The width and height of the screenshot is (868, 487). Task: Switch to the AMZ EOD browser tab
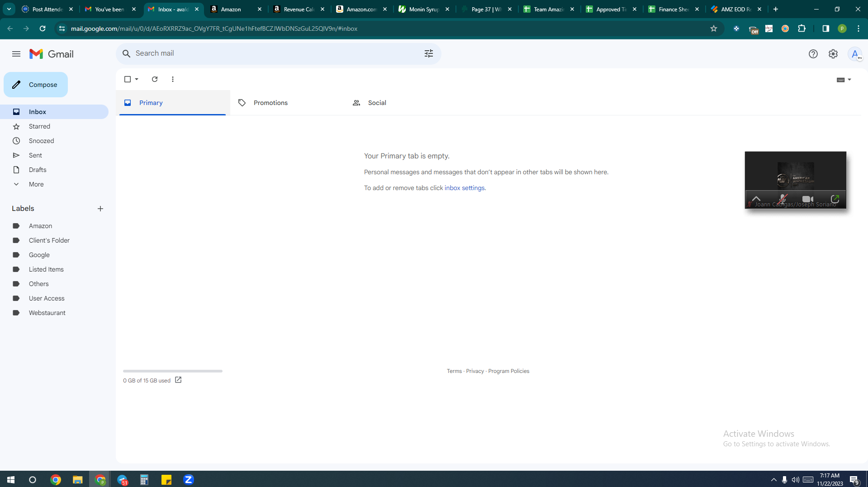tap(736, 9)
